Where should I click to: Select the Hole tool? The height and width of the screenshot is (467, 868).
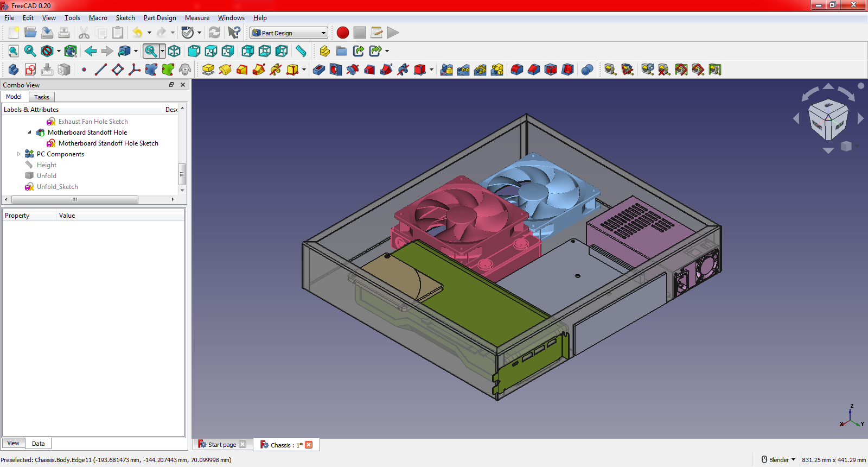(x=336, y=70)
